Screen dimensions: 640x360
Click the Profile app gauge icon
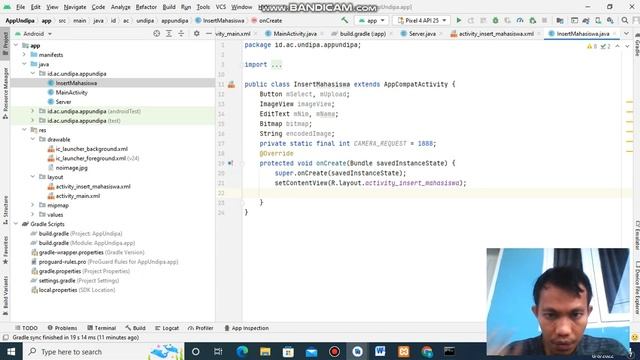(x=520, y=20)
